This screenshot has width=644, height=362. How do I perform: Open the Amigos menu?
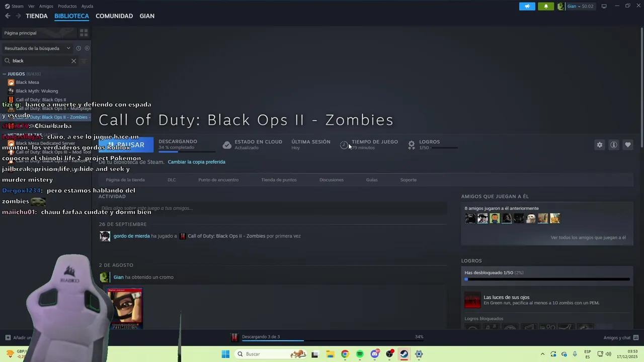tap(46, 6)
